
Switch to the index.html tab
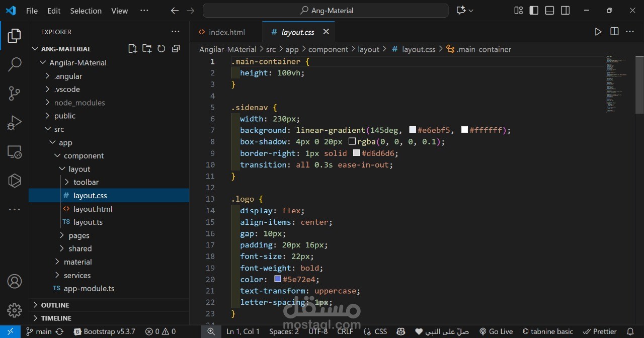coord(226,32)
